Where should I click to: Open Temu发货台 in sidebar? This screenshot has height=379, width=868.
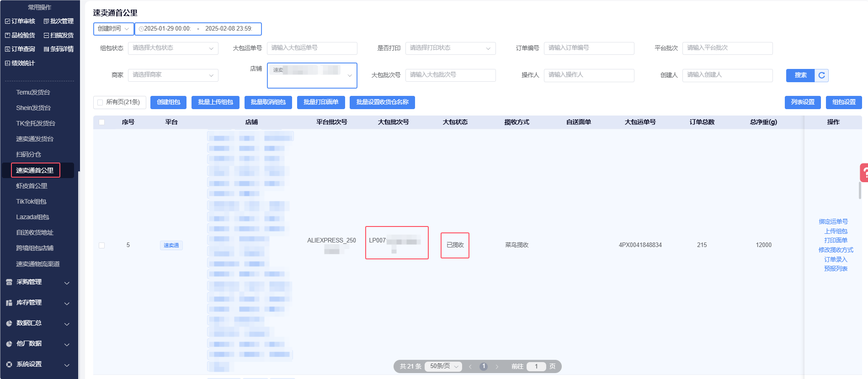pos(33,92)
